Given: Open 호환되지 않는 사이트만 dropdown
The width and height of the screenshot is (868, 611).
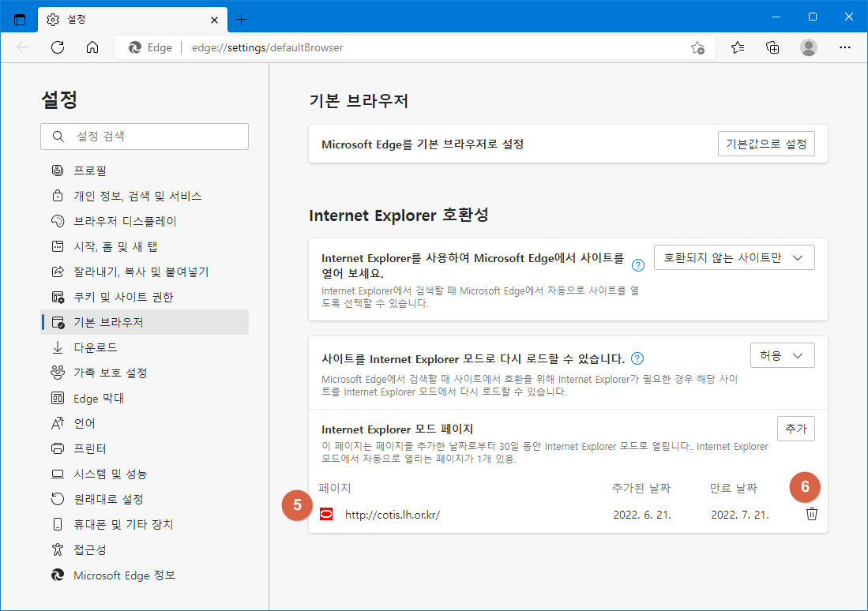Looking at the screenshot, I should click(734, 258).
